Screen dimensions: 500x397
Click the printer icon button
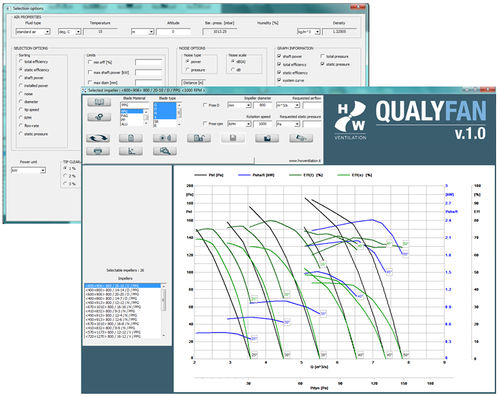pyautogui.click(x=98, y=151)
